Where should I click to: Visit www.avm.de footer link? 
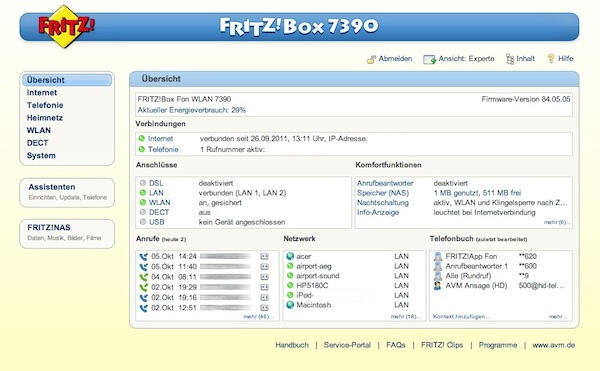click(x=554, y=345)
